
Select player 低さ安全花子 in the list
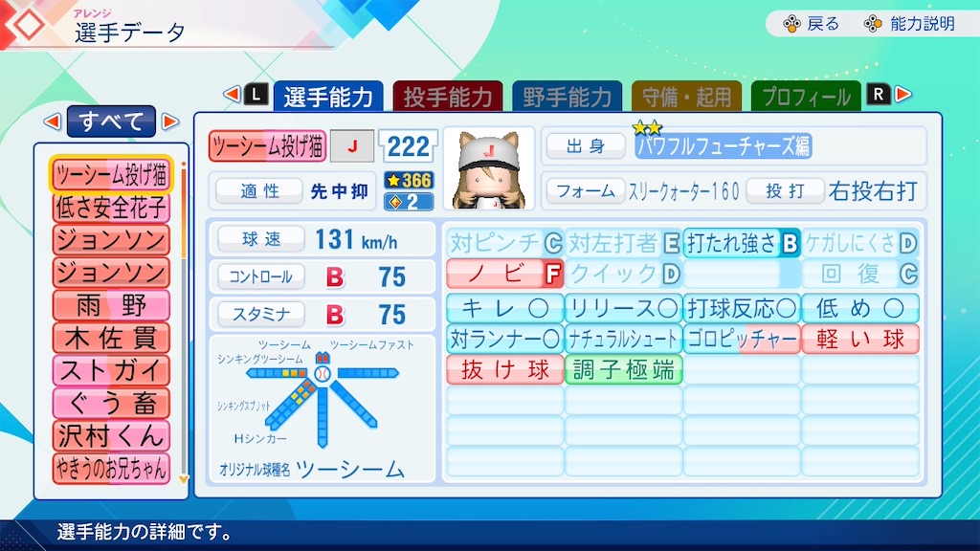(111, 208)
